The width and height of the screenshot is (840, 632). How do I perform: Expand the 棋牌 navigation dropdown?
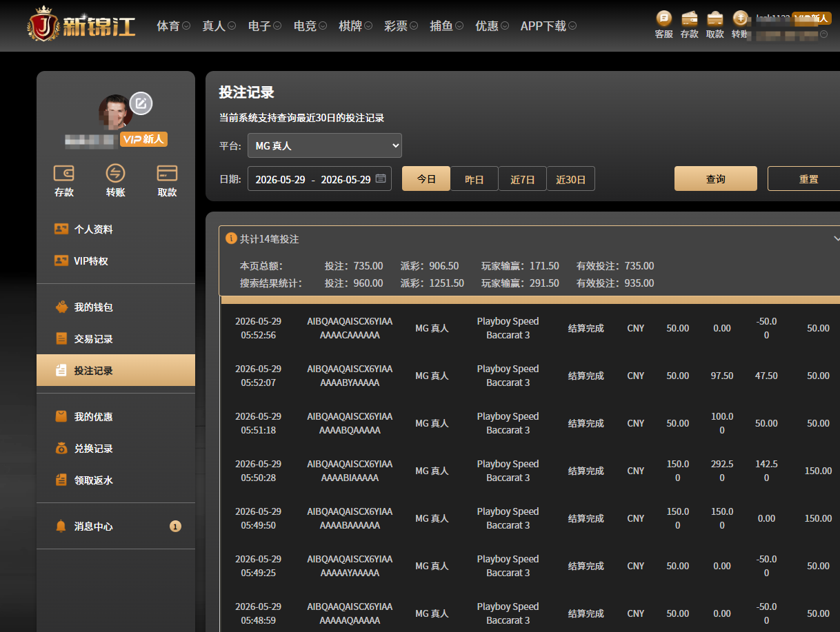[356, 26]
